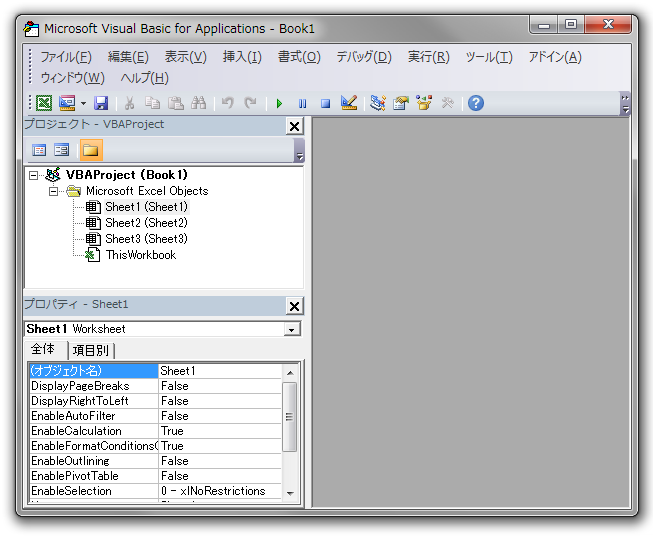Collapse the VBAProject (Book1) tree node
The width and height of the screenshot is (653, 536).
[33, 175]
